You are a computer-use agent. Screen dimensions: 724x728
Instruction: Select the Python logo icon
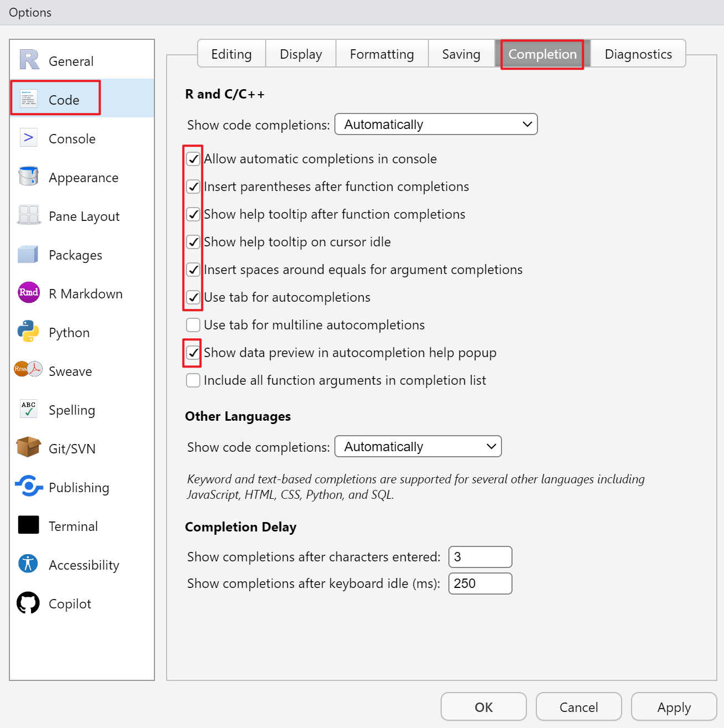(28, 331)
